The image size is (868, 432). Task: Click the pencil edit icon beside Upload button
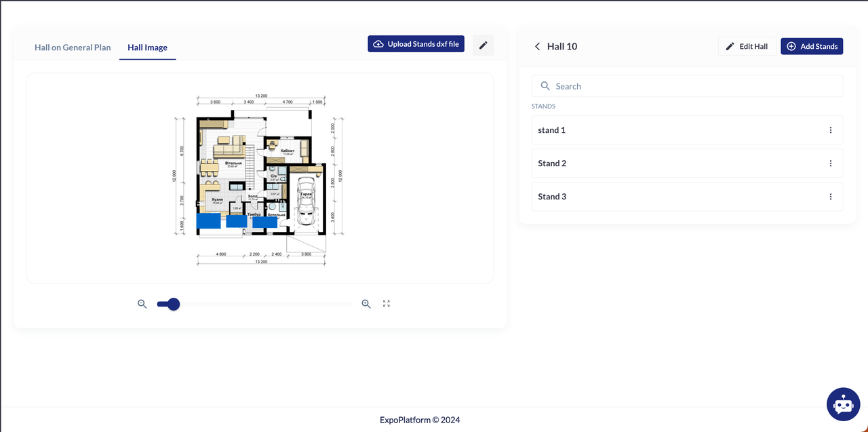tap(483, 45)
